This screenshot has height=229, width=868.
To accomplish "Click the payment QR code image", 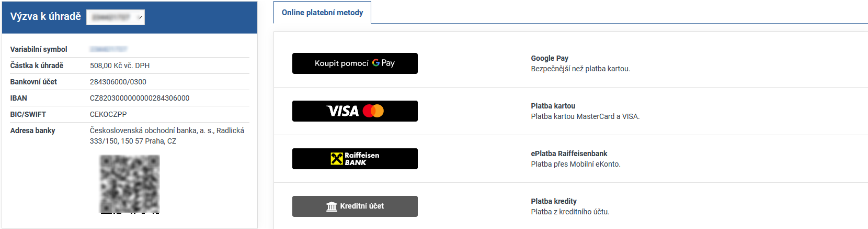I will [130, 184].
